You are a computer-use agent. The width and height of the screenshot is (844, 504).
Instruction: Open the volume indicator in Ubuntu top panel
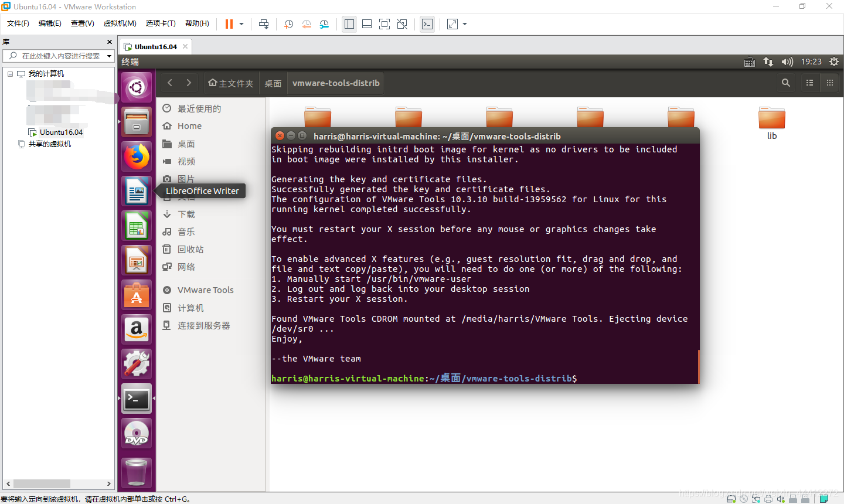tap(787, 62)
